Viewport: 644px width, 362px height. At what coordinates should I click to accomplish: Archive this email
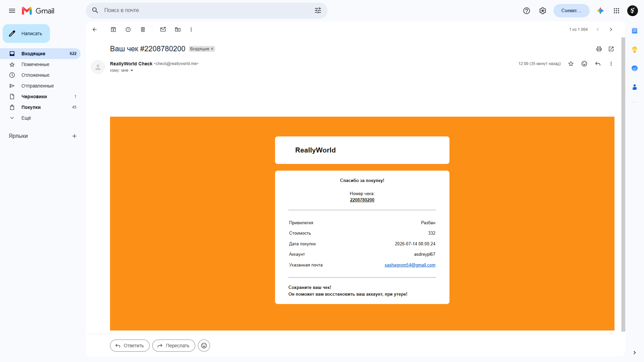pyautogui.click(x=113, y=29)
